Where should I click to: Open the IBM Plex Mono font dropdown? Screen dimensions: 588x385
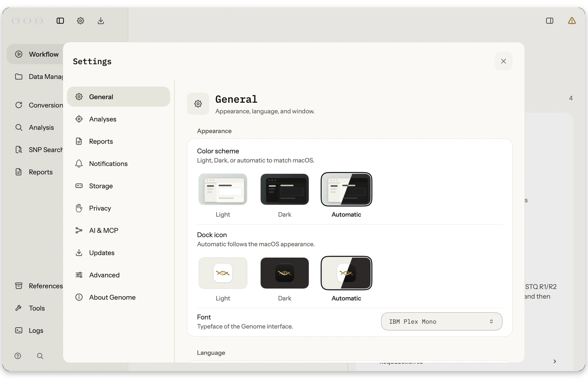pos(441,322)
